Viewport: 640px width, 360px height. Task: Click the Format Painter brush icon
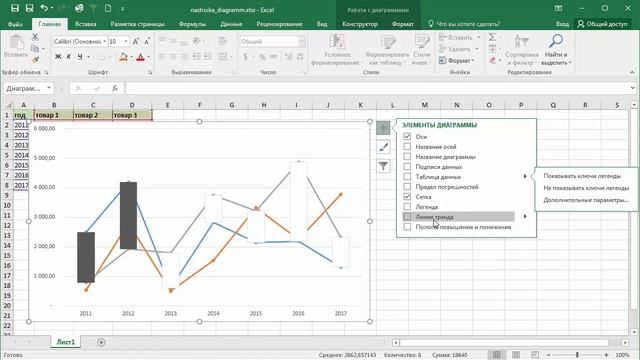[x=35, y=60]
